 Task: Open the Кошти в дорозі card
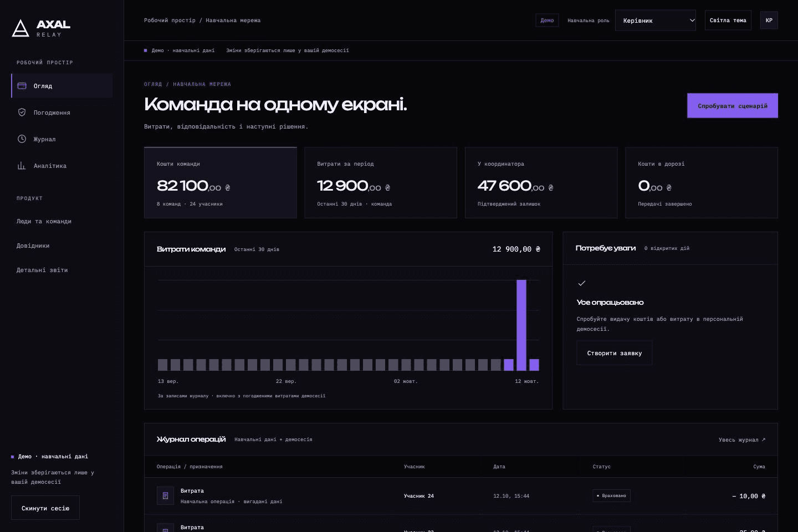pos(702,183)
